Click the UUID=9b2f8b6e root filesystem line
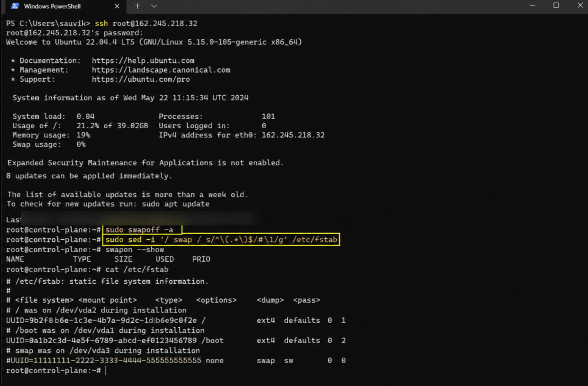The image size is (588, 386). point(176,321)
